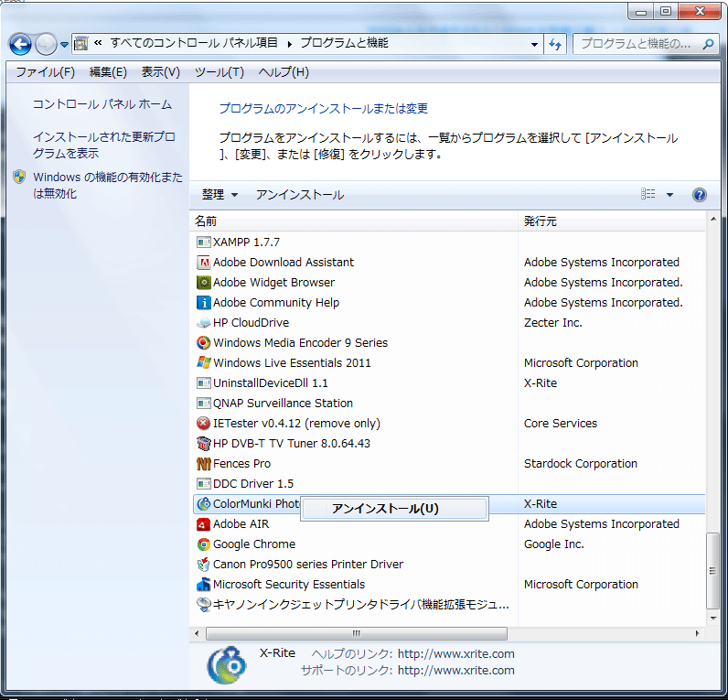The width and height of the screenshot is (728, 700).
Task: Click the IETester v0.4.12 icon
Action: (203, 423)
